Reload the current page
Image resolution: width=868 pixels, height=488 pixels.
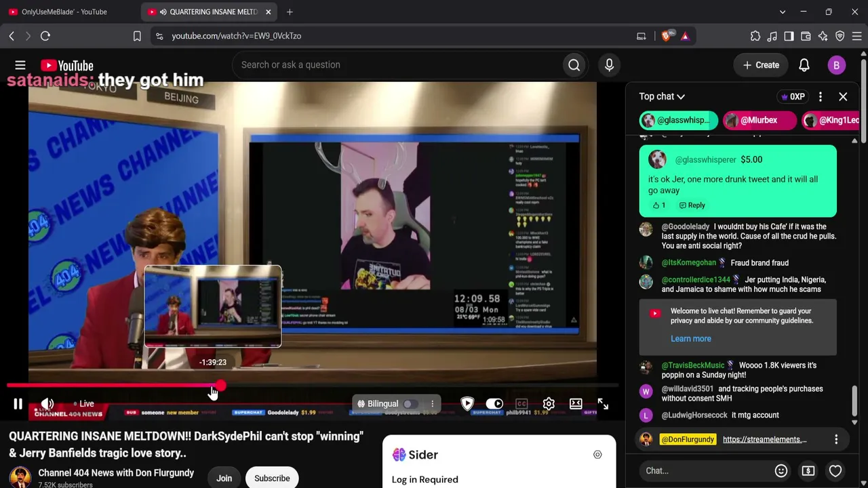pyautogui.click(x=45, y=36)
